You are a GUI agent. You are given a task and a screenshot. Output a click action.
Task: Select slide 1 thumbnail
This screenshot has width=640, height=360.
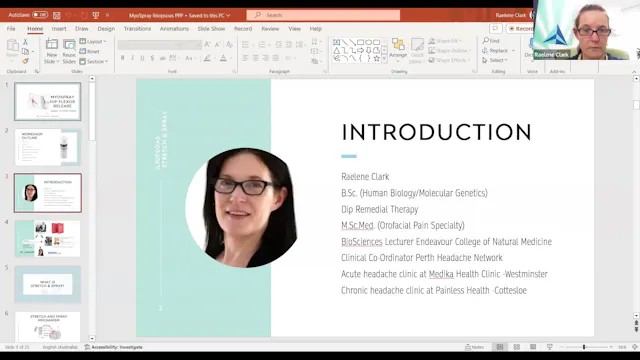tap(48, 101)
